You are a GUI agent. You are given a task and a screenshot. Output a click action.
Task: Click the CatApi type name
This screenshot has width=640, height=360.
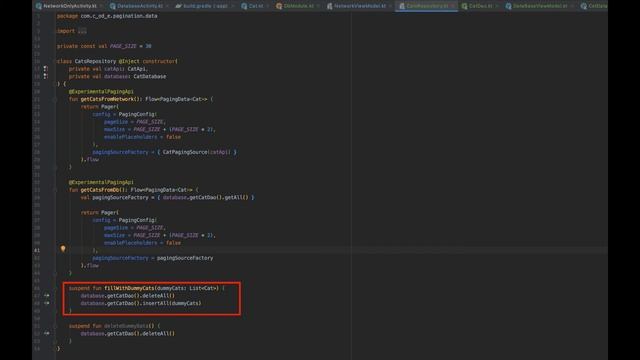point(136,69)
